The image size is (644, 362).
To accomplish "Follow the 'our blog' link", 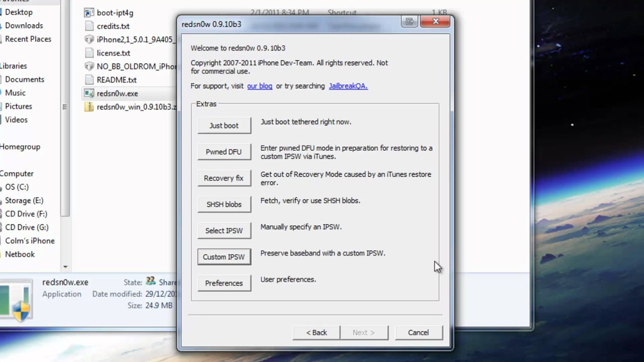I will pos(260,86).
